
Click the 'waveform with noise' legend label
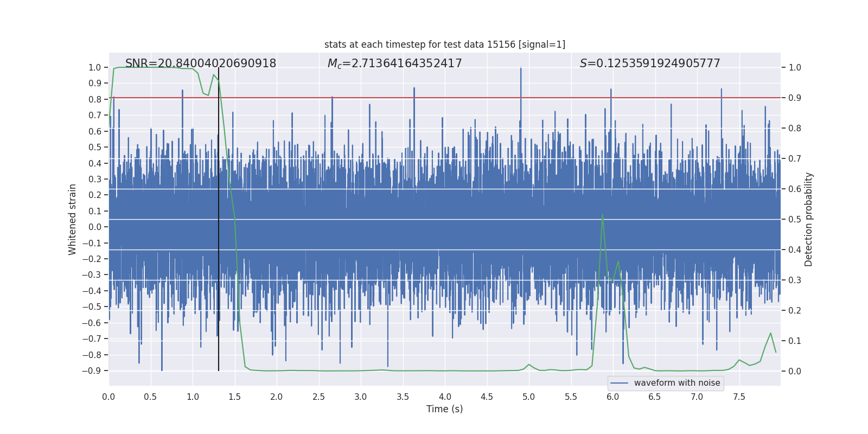tap(676, 383)
